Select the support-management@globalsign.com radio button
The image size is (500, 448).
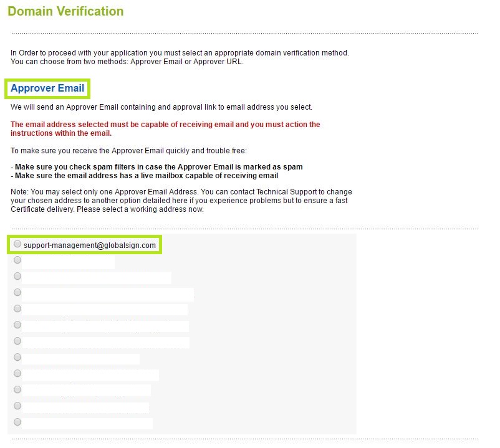pos(17,244)
